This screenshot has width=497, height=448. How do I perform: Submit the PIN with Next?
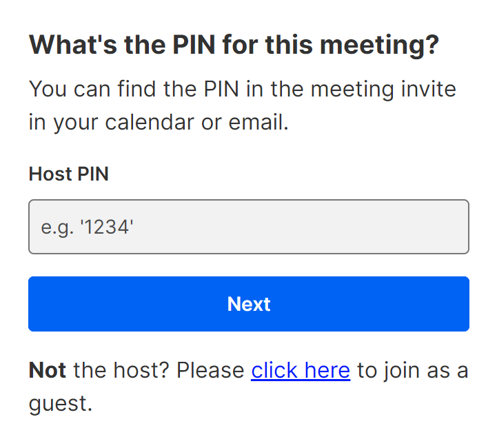click(x=248, y=304)
